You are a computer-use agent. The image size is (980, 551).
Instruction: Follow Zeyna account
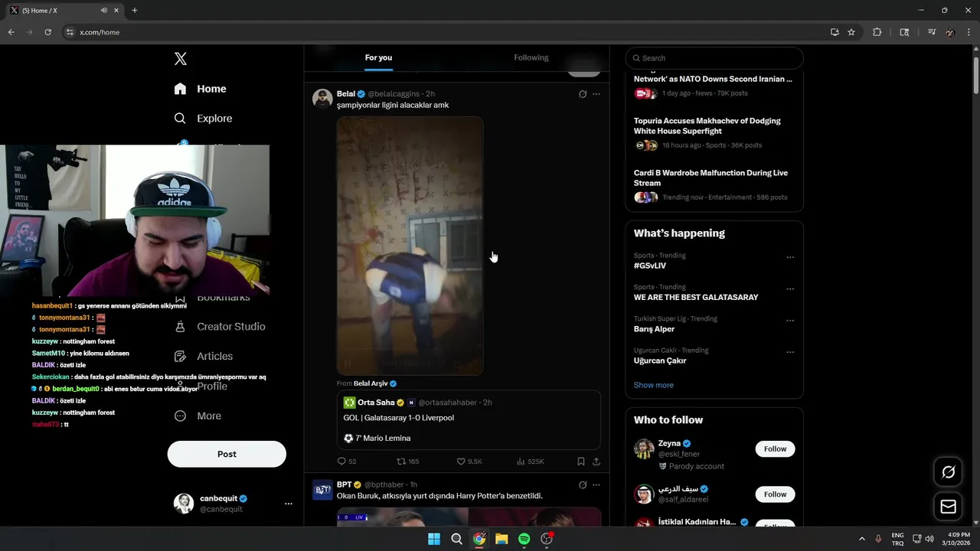pos(775,449)
